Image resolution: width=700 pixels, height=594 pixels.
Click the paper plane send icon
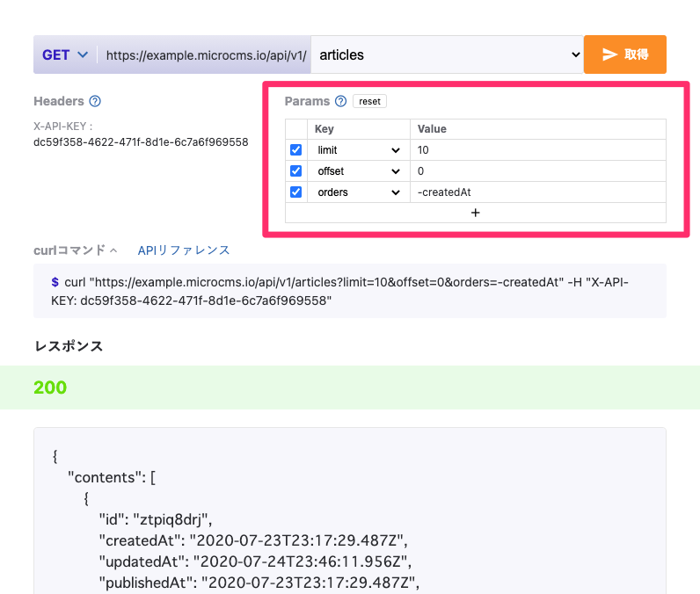tap(609, 54)
